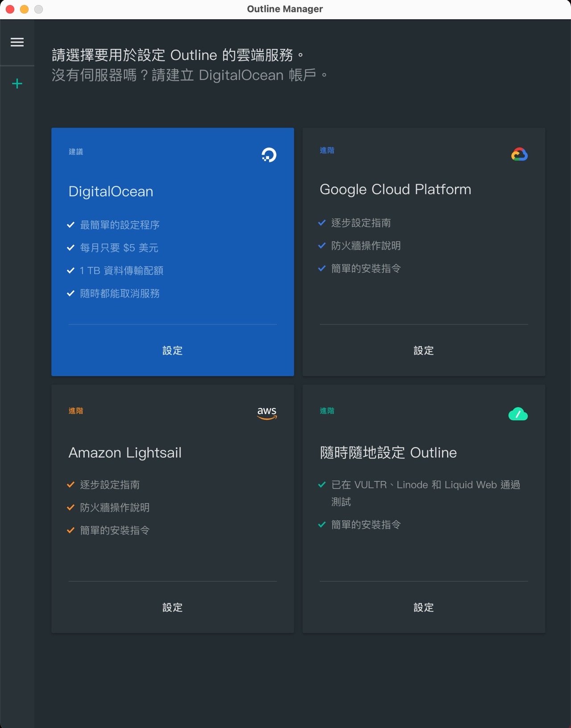Click the 最簡單的設定程序 feature line

(x=120, y=225)
